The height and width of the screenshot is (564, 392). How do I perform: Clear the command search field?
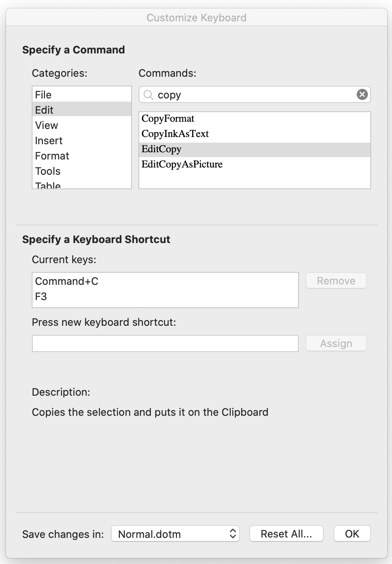362,94
